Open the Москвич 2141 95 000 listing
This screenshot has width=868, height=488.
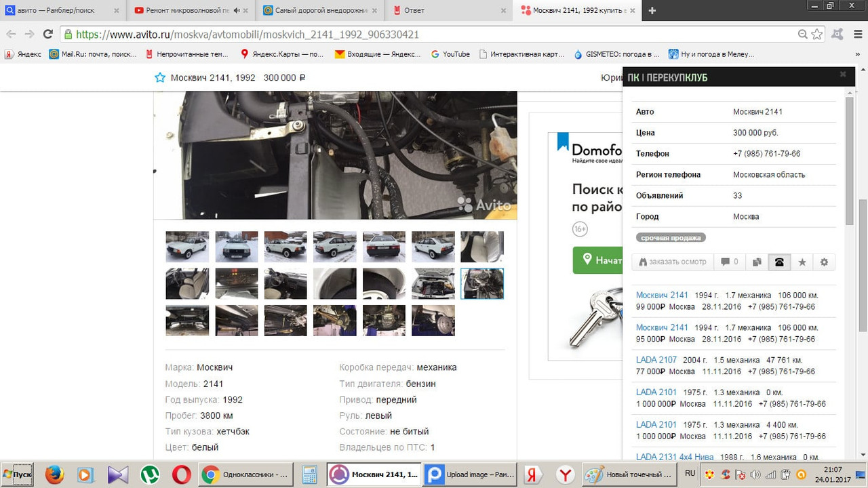coord(662,327)
